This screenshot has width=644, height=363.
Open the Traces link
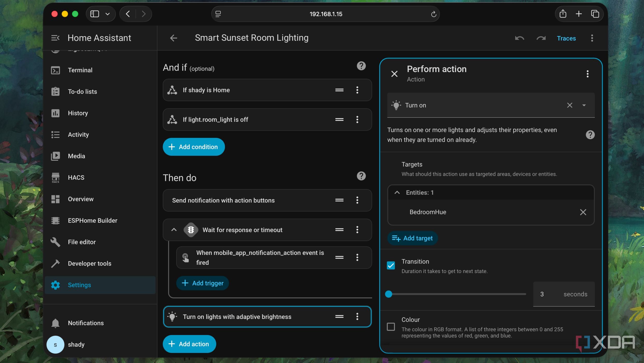566,38
